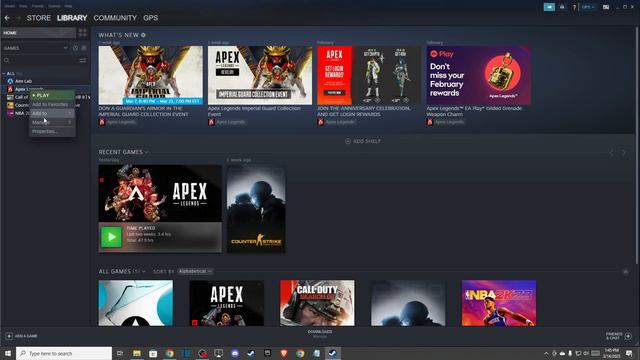
Task: Open the LIBRARY tab
Action: pos(72,18)
